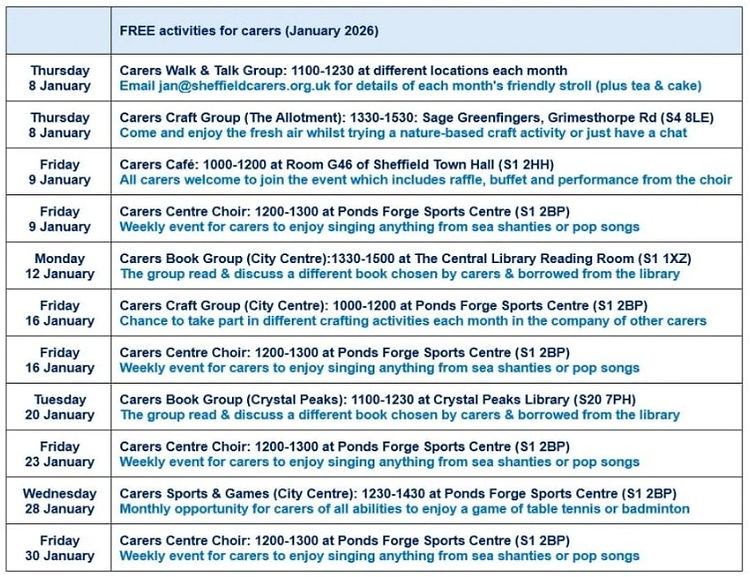Click the 'Weekly event for carers' description for 9 January

coord(379,226)
